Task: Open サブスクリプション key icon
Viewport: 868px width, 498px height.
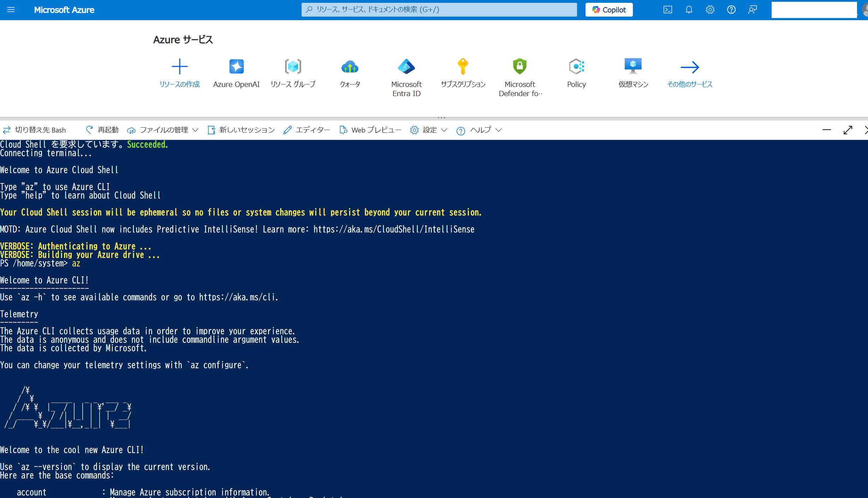Action: (463, 66)
